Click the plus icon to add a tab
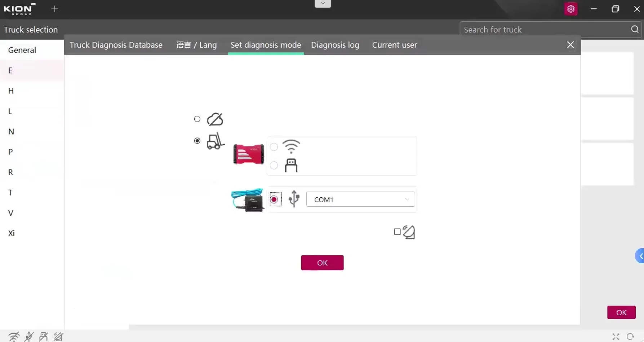This screenshot has height=342, width=644. pyautogui.click(x=54, y=9)
